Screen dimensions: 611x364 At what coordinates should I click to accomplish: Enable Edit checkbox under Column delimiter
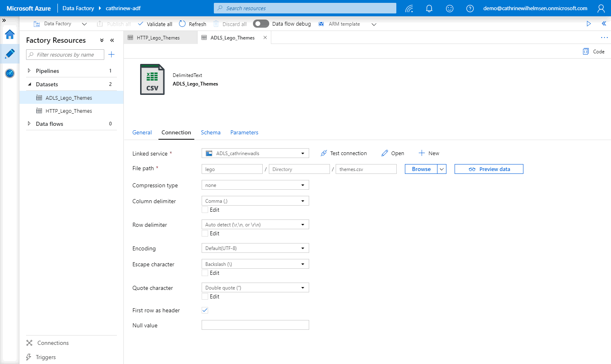click(205, 210)
